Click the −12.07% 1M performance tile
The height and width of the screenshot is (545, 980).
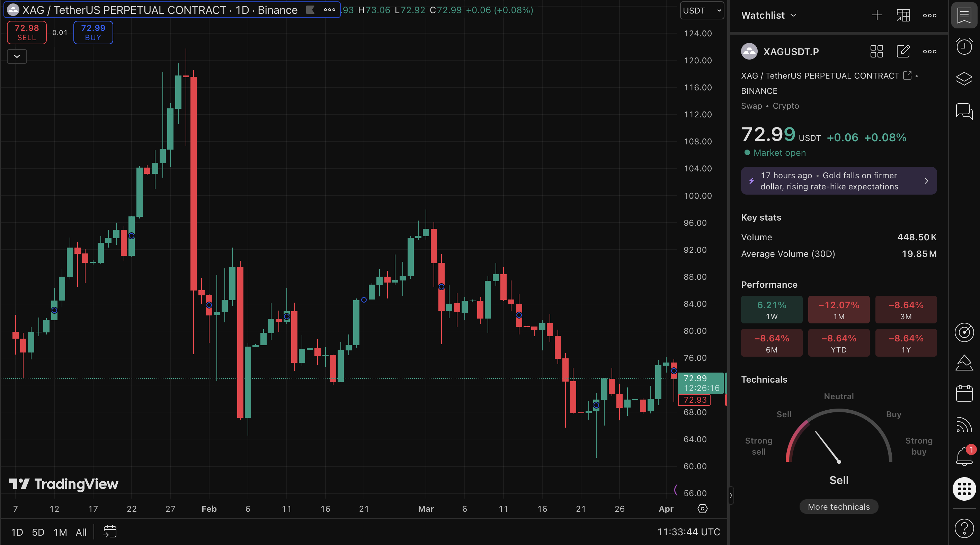click(838, 310)
